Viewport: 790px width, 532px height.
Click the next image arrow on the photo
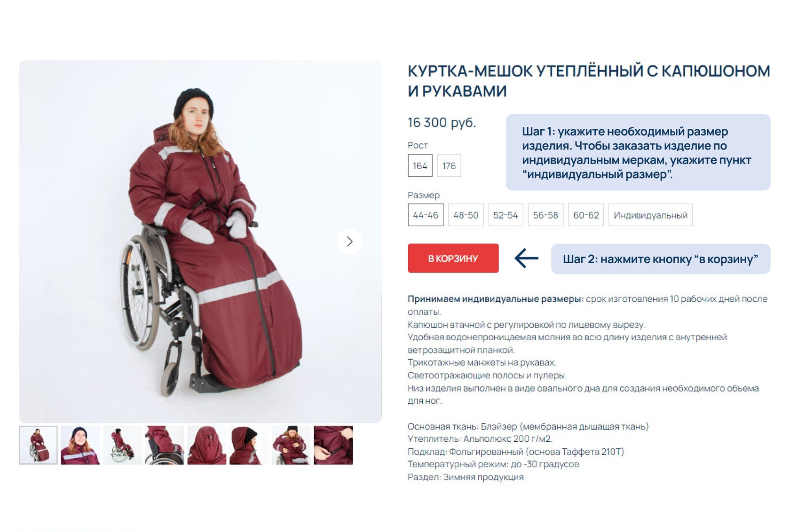coord(349,242)
